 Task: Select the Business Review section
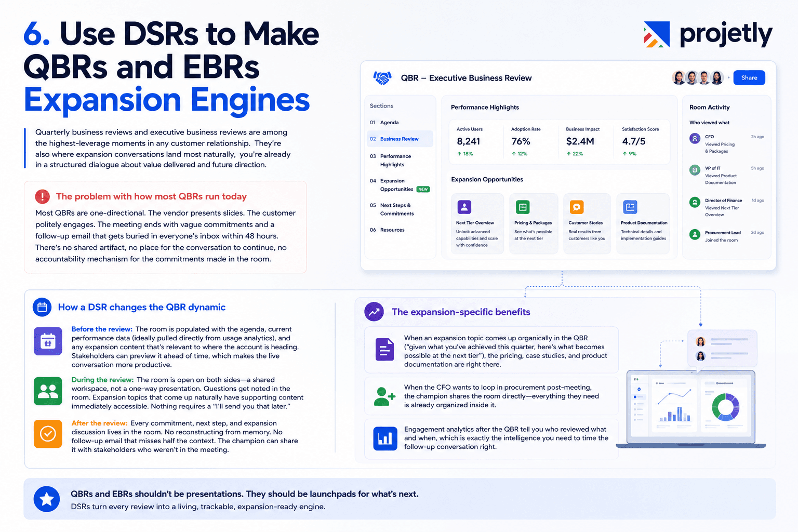coord(400,139)
